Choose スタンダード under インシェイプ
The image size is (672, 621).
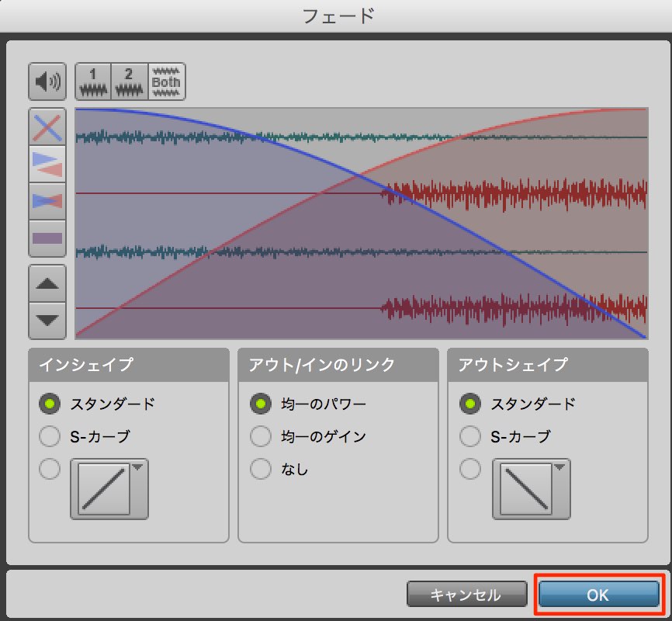point(50,404)
